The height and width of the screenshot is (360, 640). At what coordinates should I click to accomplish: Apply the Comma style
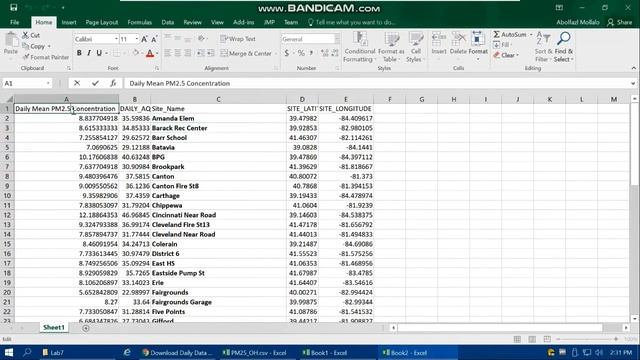coord(311,53)
